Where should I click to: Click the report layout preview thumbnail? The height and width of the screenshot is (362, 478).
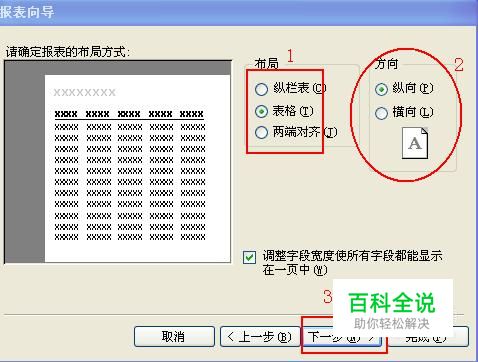118,162
